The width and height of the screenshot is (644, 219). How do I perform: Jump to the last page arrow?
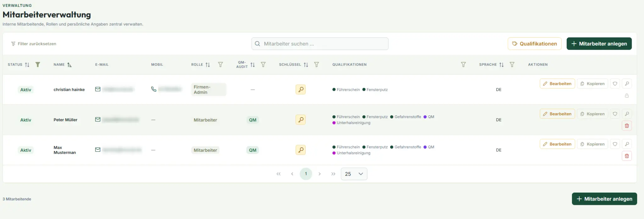pos(333,174)
